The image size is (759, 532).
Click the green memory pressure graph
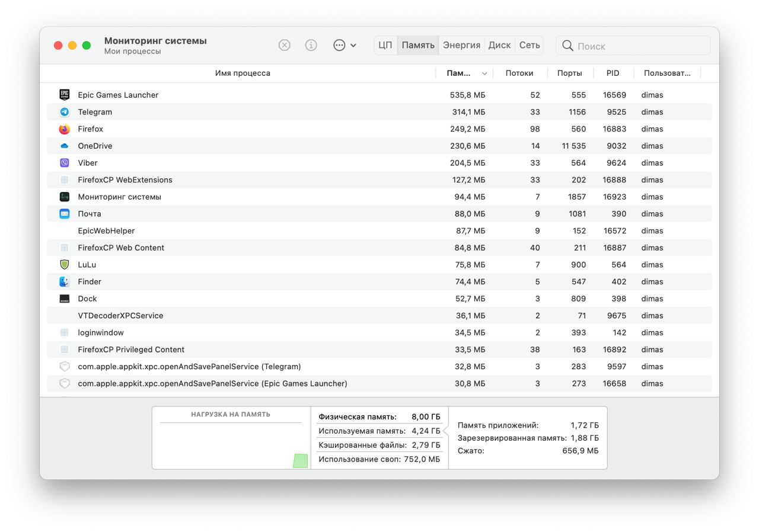[x=301, y=461]
